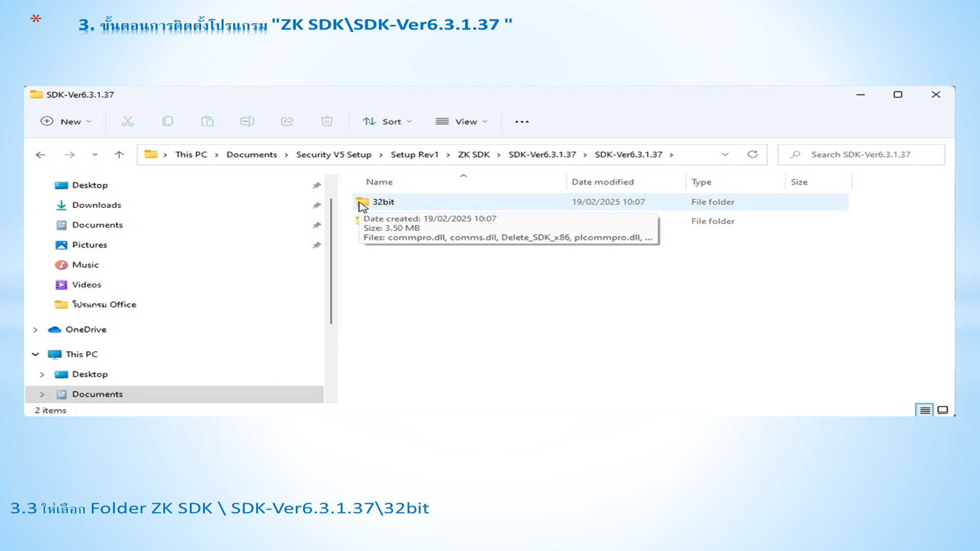The height and width of the screenshot is (551, 980).
Task: Click the navigation pane scrollbar
Action: [331, 261]
